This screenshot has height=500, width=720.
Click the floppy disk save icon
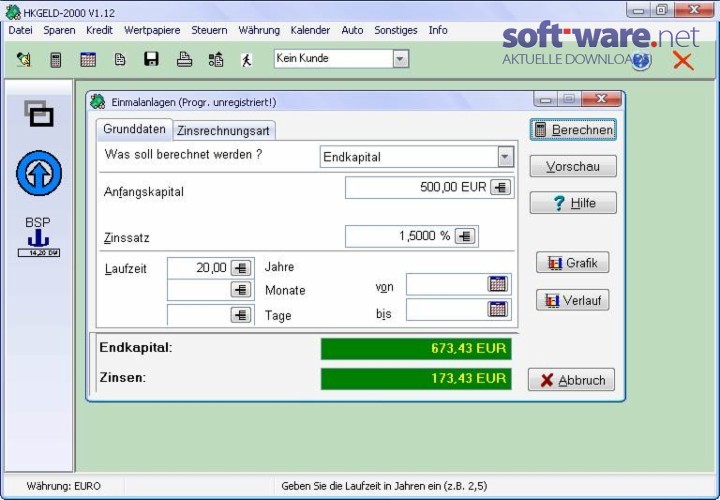(x=151, y=59)
